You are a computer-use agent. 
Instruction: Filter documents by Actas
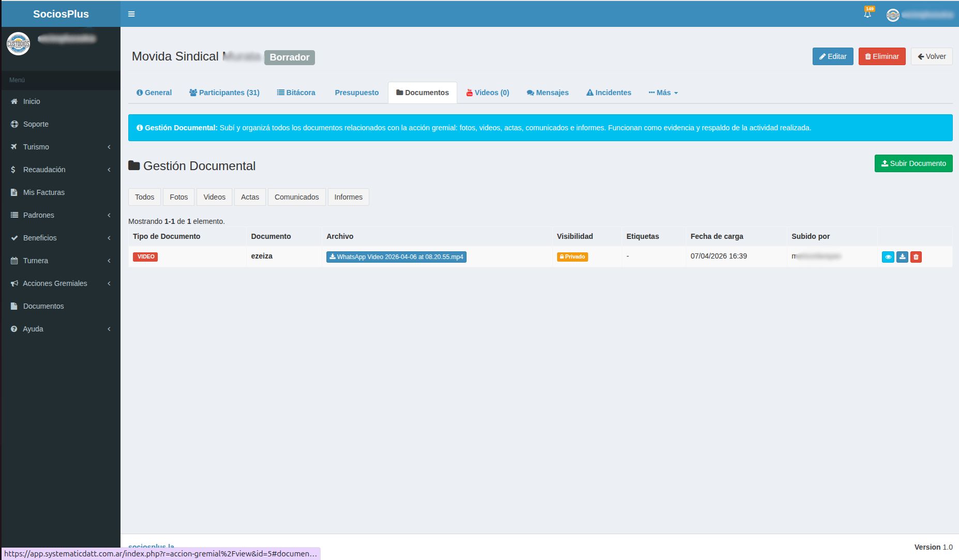[250, 197]
